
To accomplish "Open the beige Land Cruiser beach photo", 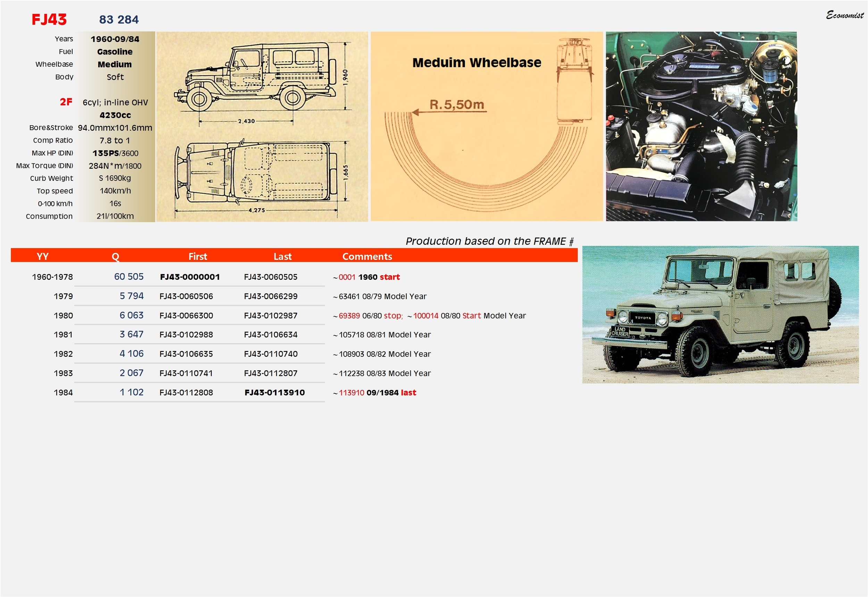I will (720, 314).
